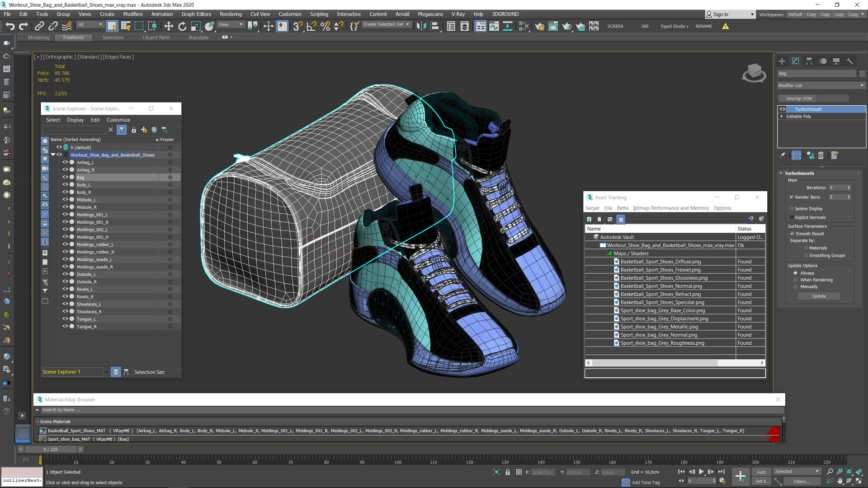Click the Undo arrow icon
868x488 pixels.
point(10,26)
